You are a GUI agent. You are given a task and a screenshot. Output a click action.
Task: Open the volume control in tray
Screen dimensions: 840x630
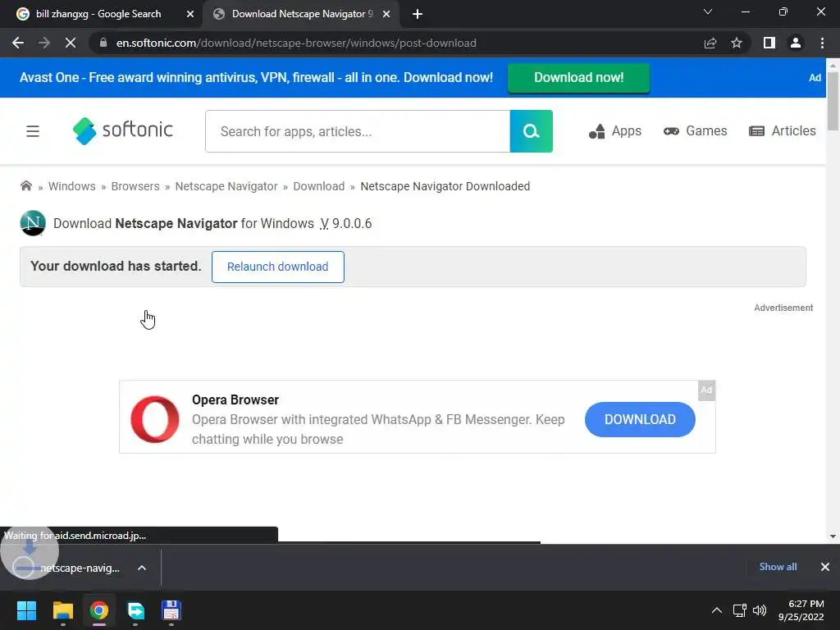pos(759,610)
